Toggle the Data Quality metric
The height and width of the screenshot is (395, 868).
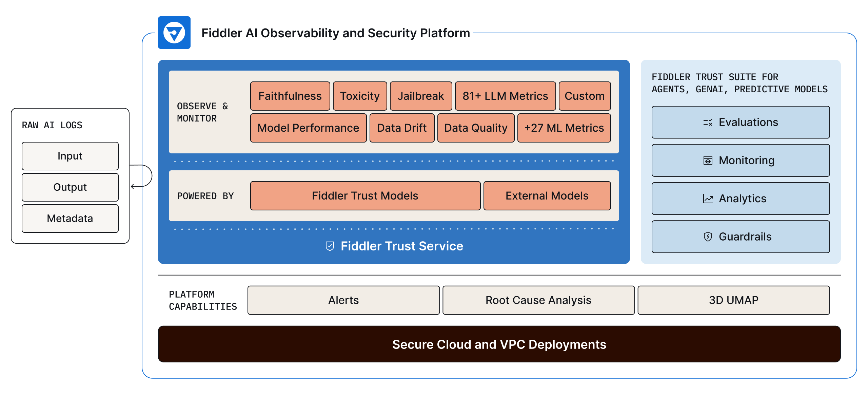tap(476, 128)
